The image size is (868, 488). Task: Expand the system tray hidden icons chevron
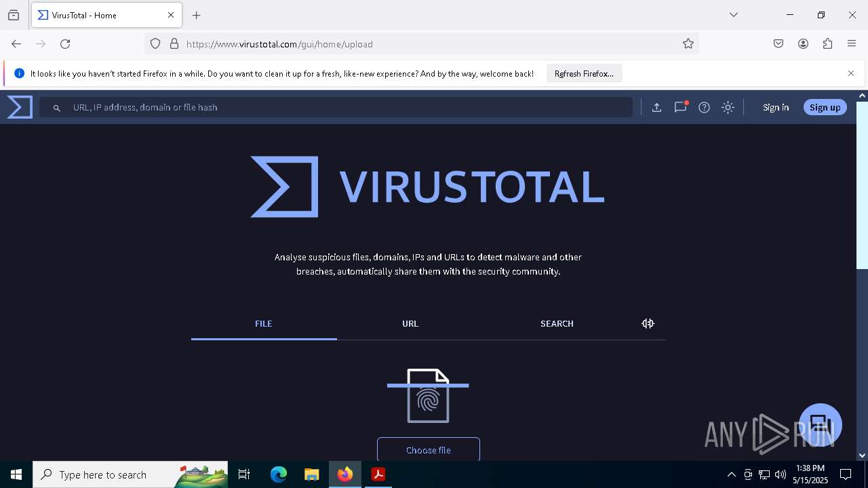731,474
